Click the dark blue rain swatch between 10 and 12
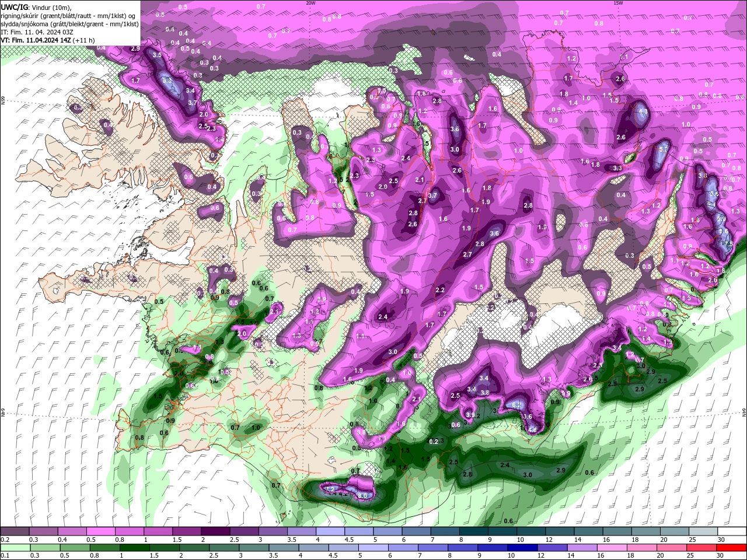 pos(522,548)
